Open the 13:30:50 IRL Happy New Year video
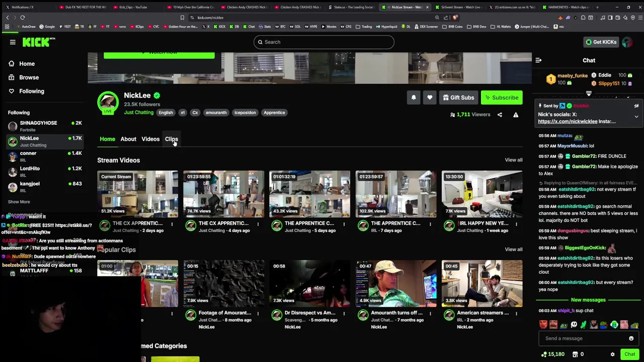 (482, 194)
